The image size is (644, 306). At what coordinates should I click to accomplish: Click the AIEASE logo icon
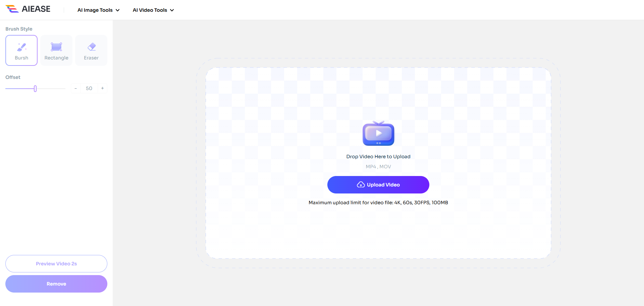pos(12,9)
